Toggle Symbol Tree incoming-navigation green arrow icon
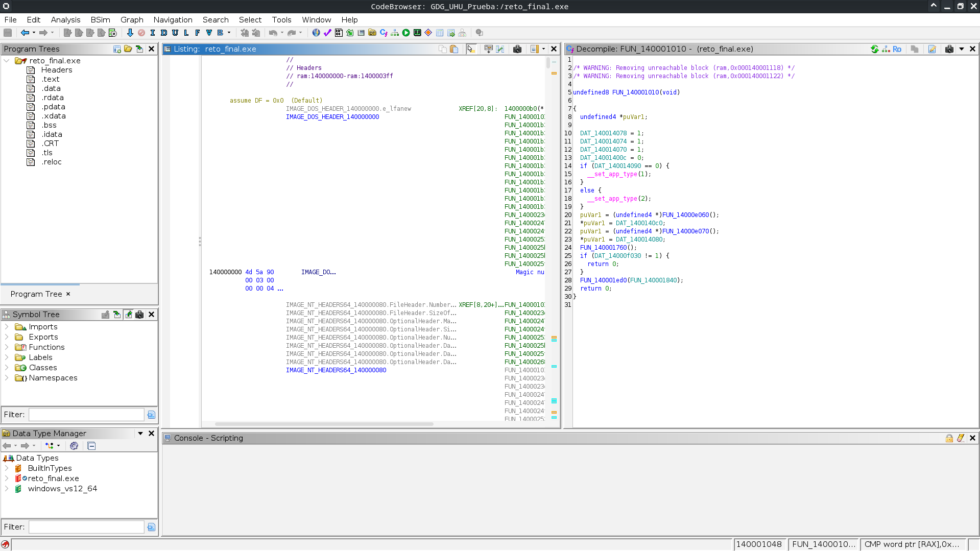 coord(117,315)
